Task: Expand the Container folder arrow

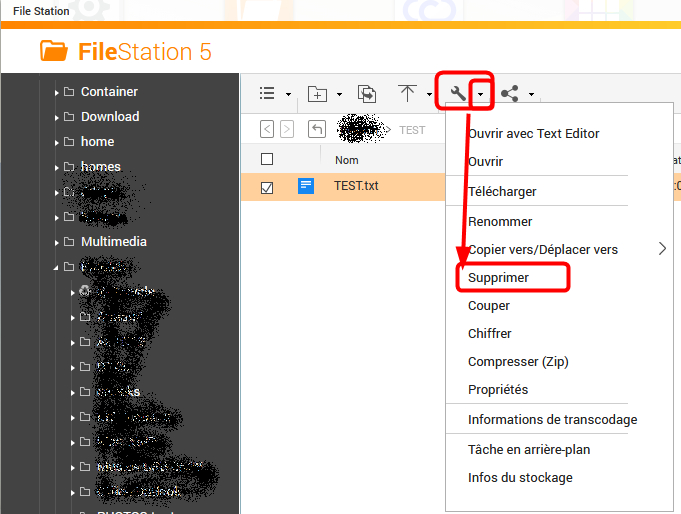Action: (x=56, y=93)
